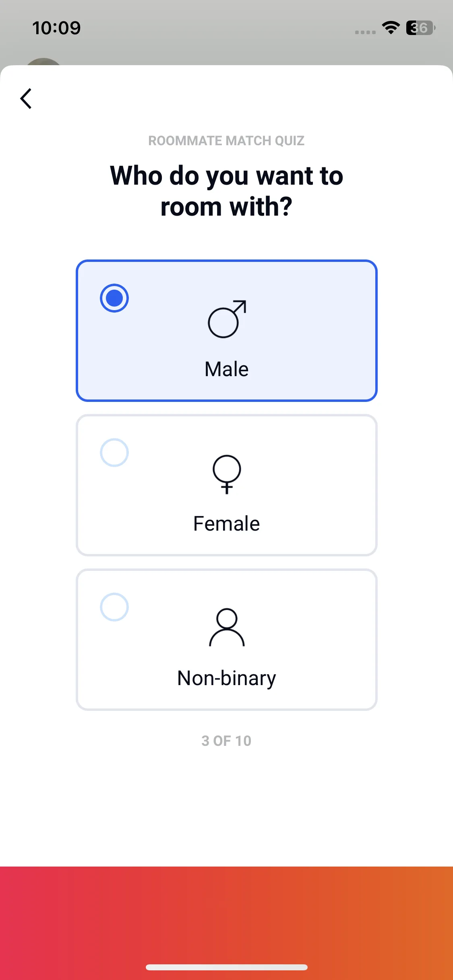Select the Non-binary radio button
The image size is (453, 980).
pyautogui.click(x=114, y=607)
